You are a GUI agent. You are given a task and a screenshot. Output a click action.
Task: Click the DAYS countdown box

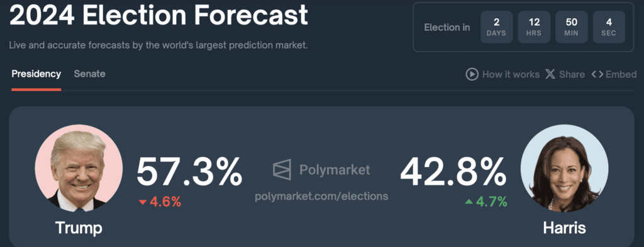pos(497,27)
